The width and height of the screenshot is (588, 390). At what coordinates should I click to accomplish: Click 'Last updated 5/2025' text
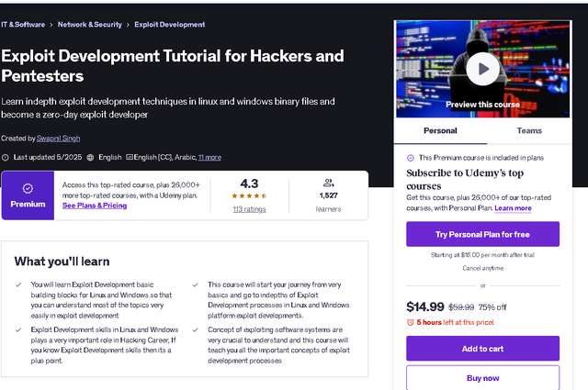(48, 157)
